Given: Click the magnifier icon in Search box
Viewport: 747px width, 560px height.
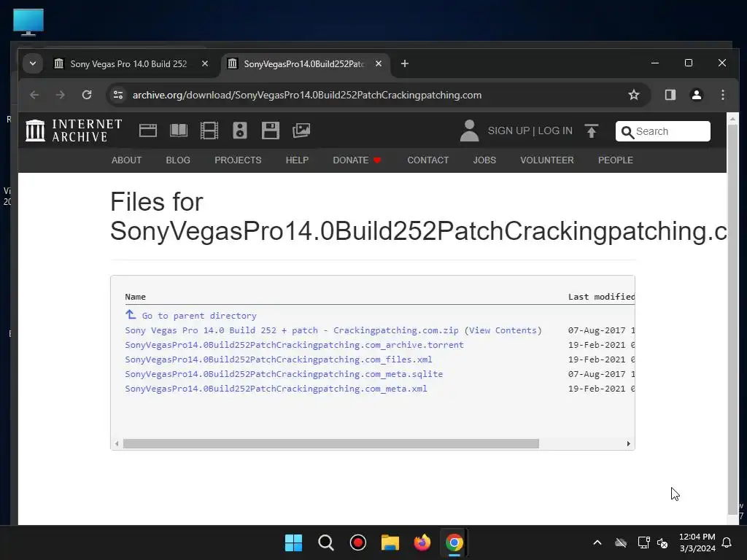Looking at the screenshot, I should point(627,132).
